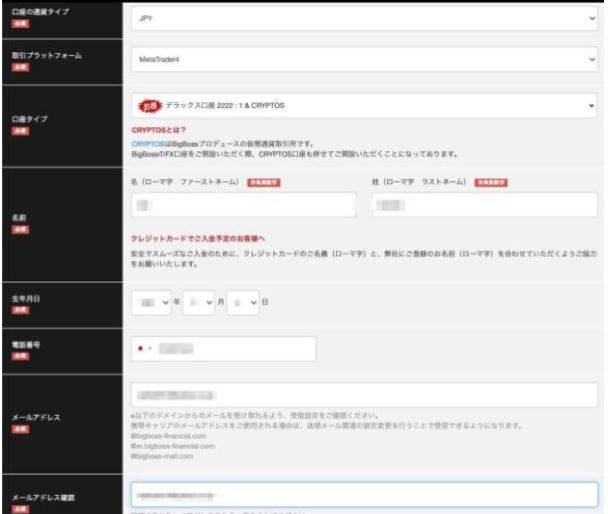Click the phone number input field
Image resolution: width=608 pixels, height=514 pixels.
coord(235,349)
